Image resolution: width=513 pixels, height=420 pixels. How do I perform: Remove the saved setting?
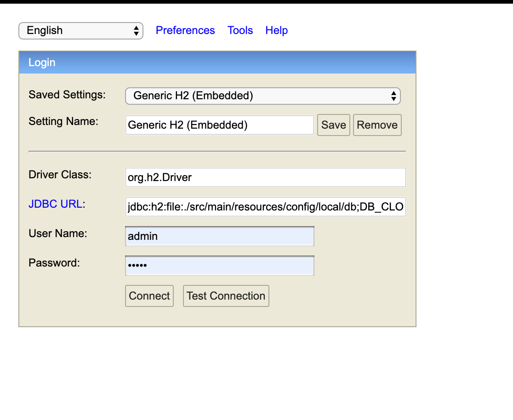377,125
